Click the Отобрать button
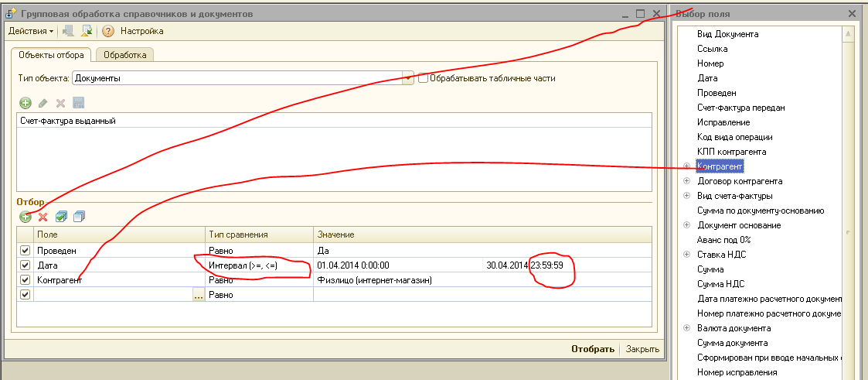The width and height of the screenshot is (868, 380). [x=593, y=349]
